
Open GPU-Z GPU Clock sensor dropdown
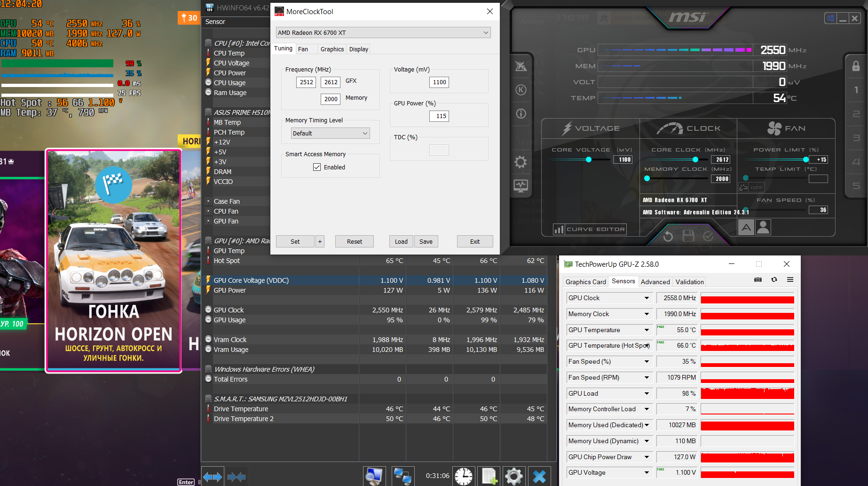[x=647, y=298]
